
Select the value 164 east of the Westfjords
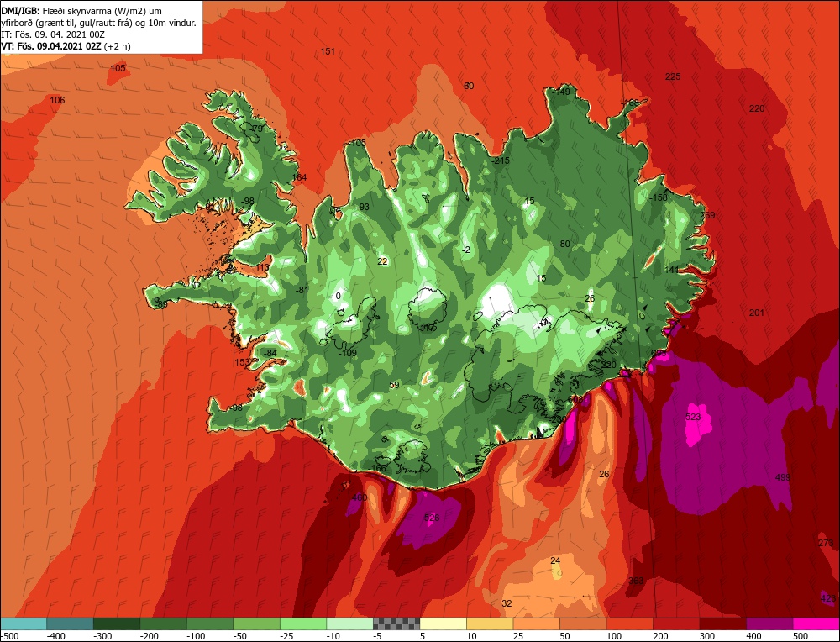[x=299, y=177]
